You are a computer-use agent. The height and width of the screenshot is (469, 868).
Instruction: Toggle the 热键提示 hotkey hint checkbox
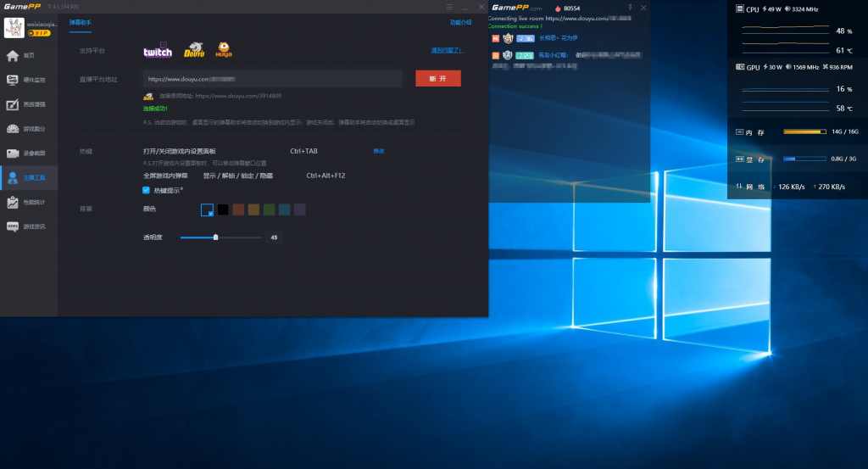[147, 190]
